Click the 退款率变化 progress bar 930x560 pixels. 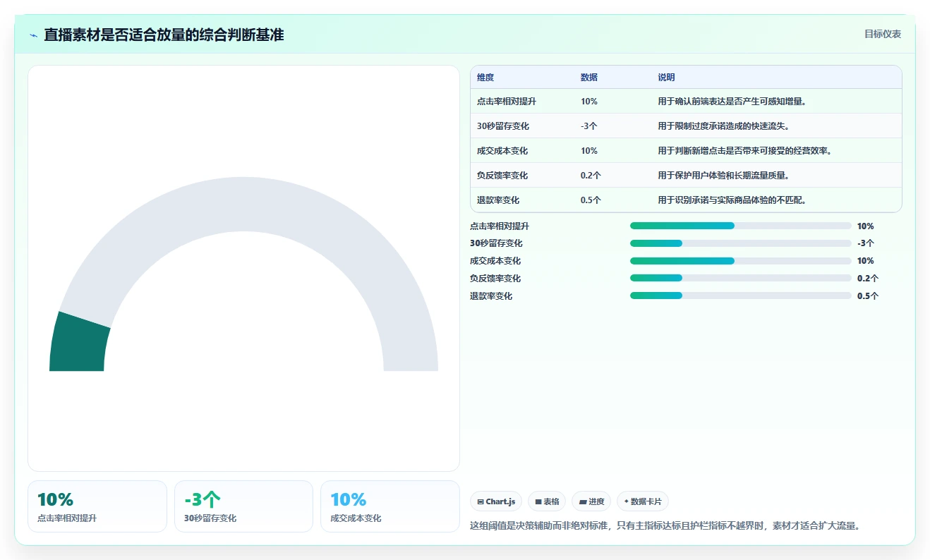[x=740, y=296]
